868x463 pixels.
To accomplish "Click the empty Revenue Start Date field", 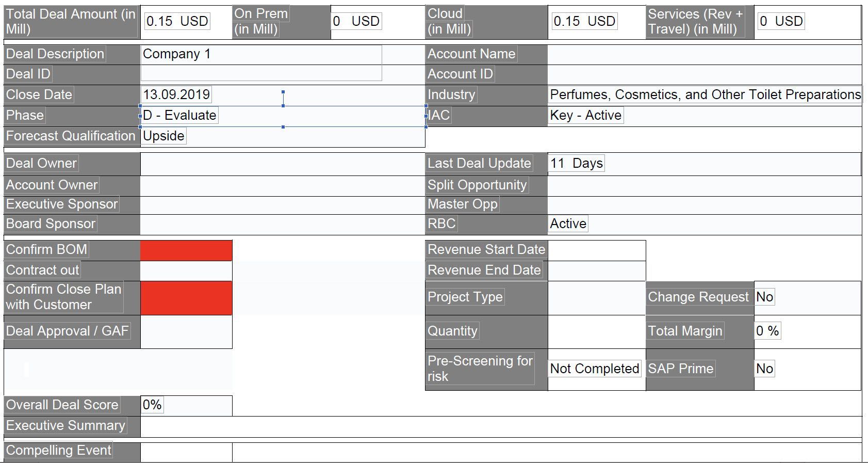I will pyautogui.click(x=597, y=250).
